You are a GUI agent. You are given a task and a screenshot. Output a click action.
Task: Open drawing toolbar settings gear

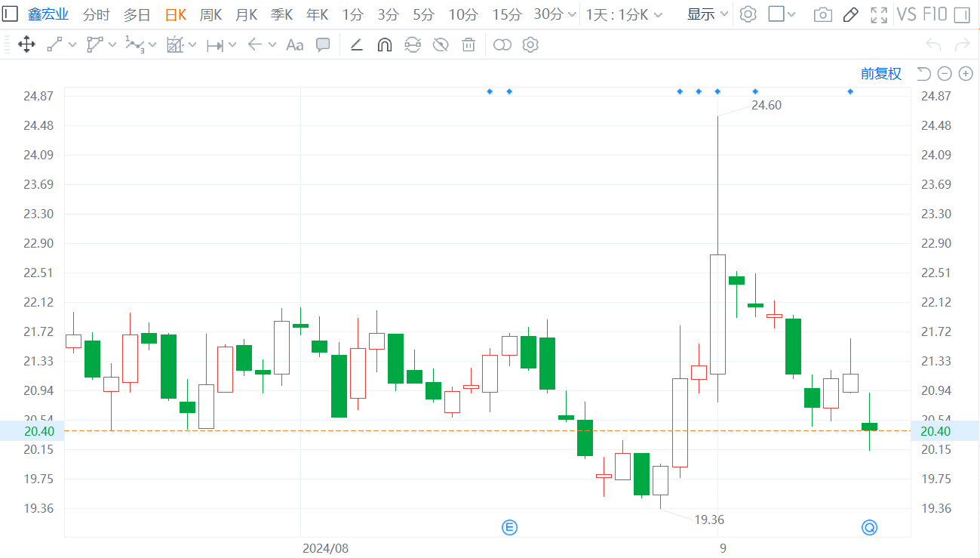530,45
